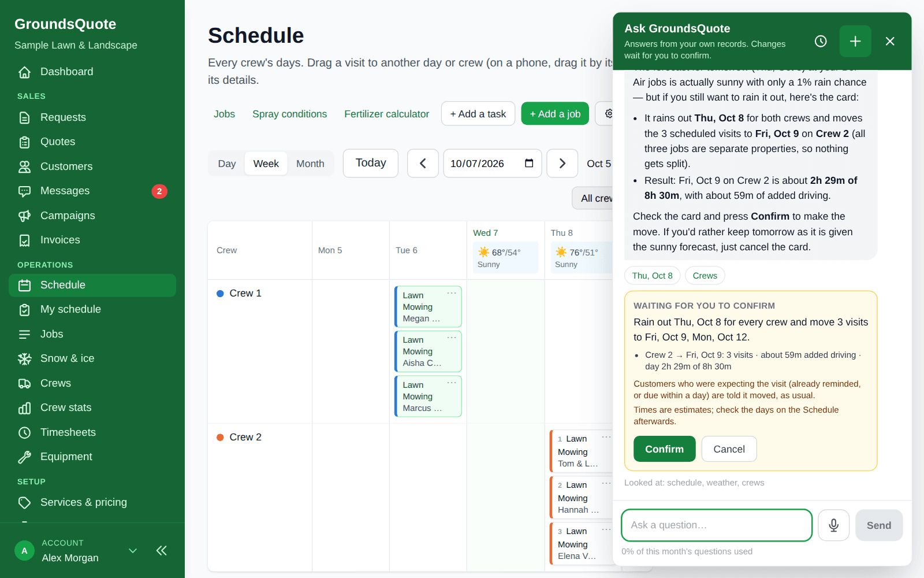Open the Jobs list icon

[24, 335]
